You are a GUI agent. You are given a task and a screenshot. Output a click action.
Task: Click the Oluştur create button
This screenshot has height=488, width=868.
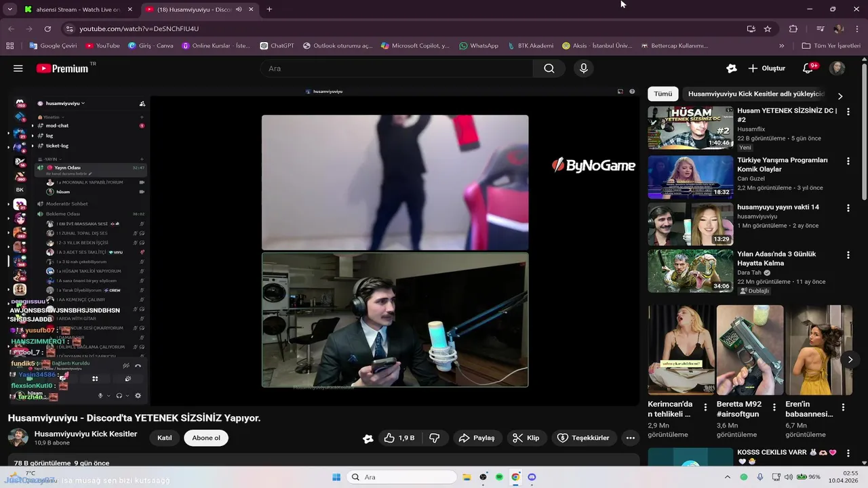tap(767, 68)
